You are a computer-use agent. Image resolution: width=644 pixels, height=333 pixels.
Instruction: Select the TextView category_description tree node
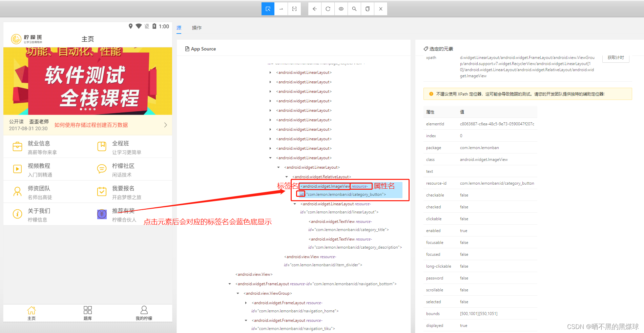[x=355, y=243]
